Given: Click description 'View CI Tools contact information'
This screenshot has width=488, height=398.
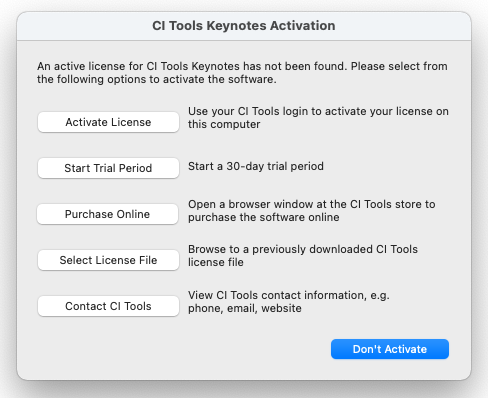Looking at the screenshot, I should [289, 302].
